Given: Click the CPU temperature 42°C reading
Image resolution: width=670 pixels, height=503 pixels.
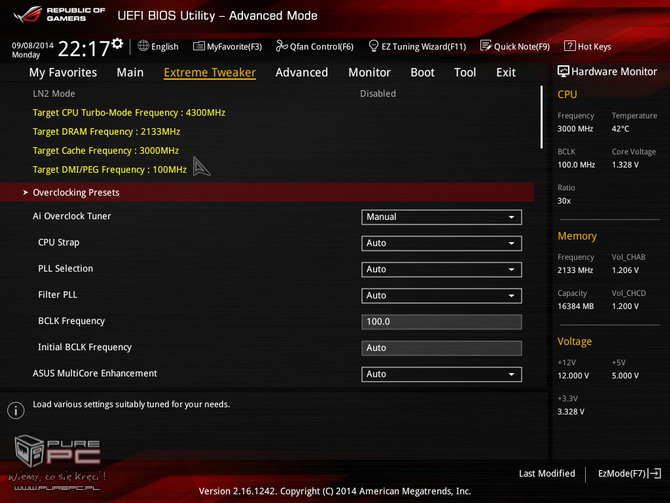Looking at the screenshot, I should [x=620, y=129].
